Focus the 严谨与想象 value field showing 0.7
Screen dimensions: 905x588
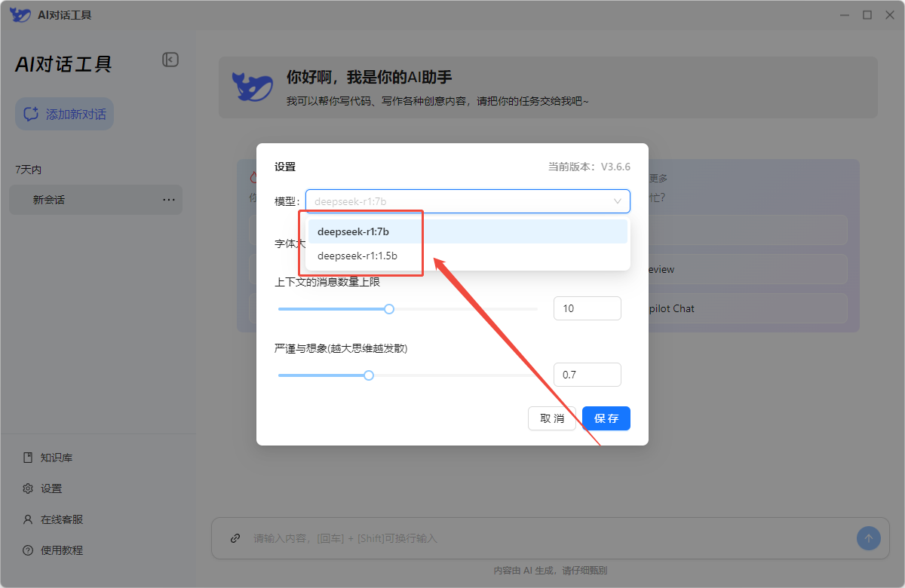pyautogui.click(x=587, y=375)
